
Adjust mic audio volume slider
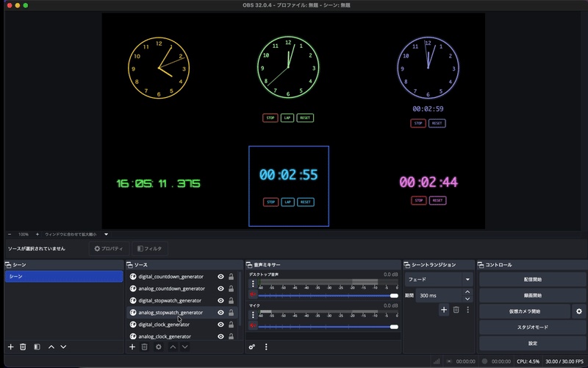coord(328,327)
